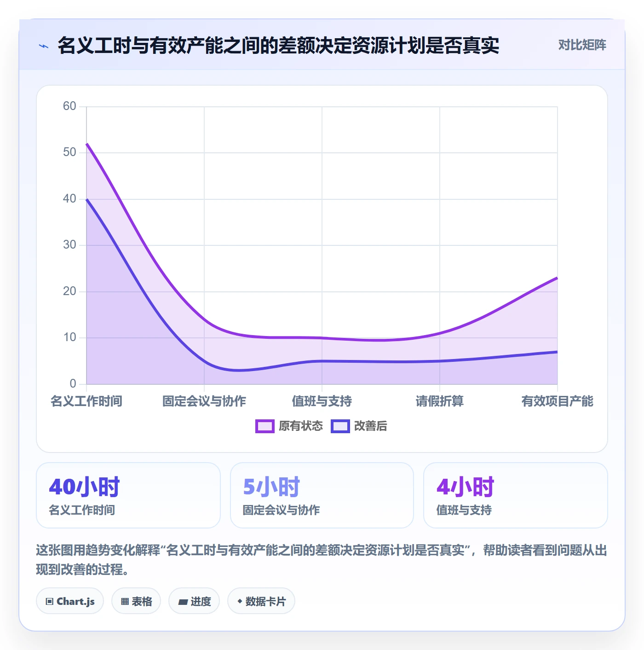Click purple line endpoint at 有效项目产能

tap(557, 278)
